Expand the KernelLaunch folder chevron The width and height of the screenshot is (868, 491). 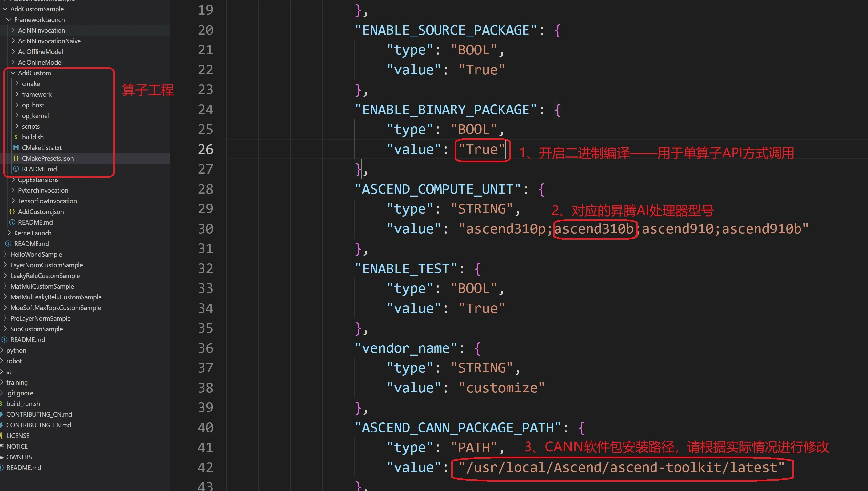(9, 233)
